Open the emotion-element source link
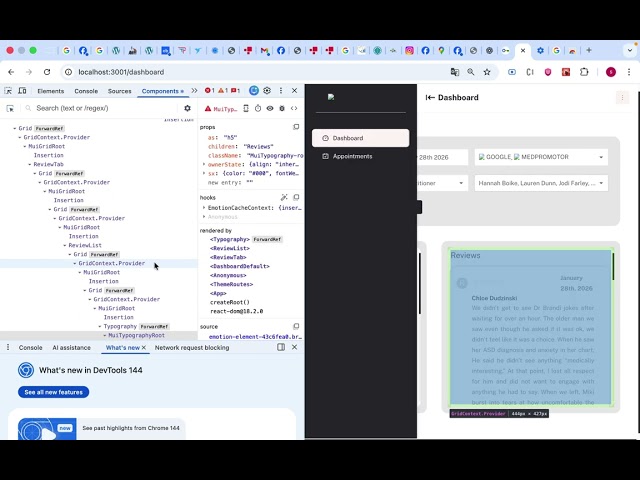The image size is (640, 480). point(255,337)
